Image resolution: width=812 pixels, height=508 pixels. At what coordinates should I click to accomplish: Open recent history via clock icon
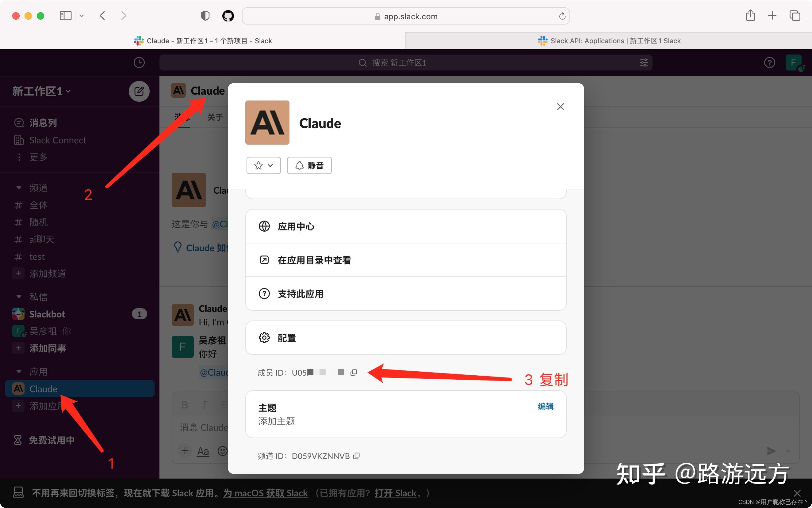click(139, 63)
